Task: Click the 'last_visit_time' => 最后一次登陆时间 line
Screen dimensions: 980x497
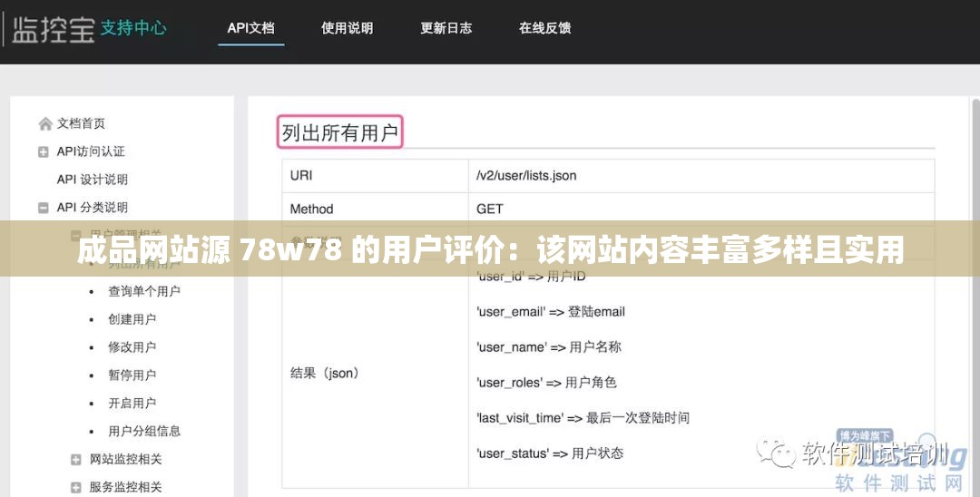Action: coord(583,418)
